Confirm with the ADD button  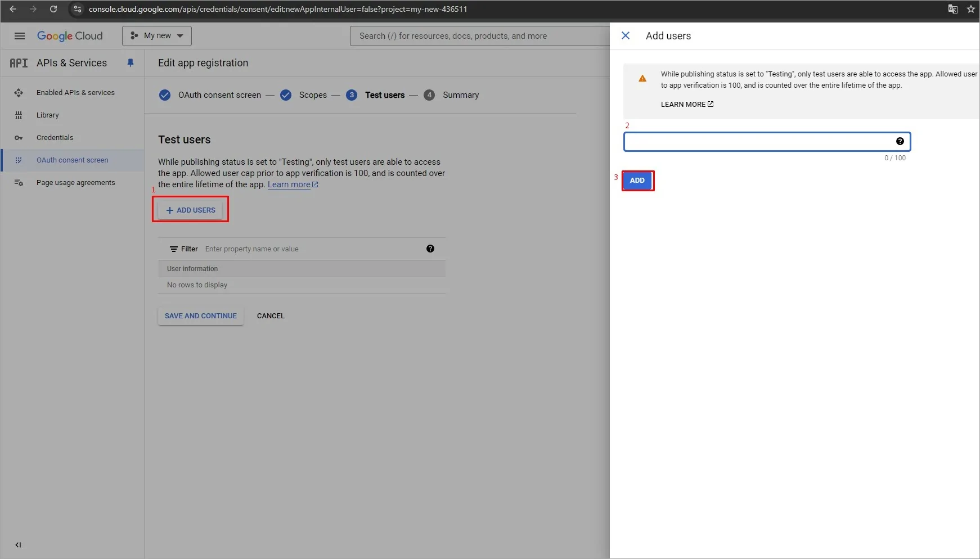[636, 181]
